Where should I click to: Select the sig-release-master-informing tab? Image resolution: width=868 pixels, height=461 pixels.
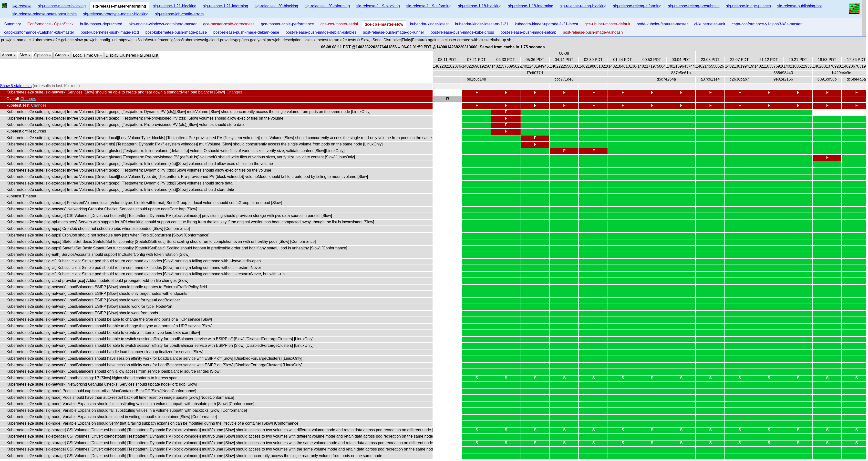pyautogui.click(x=119, y=6)
